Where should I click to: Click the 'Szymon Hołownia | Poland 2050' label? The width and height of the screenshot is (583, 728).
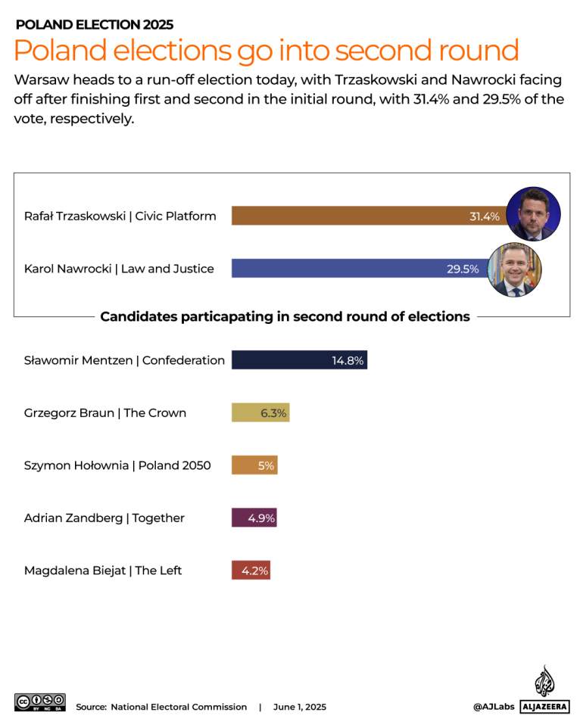[117, 465]
